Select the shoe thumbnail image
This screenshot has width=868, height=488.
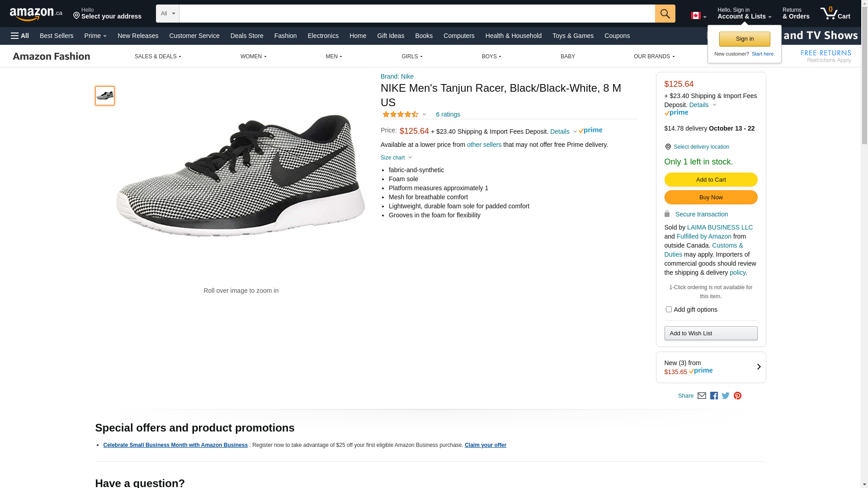point(105,96)
